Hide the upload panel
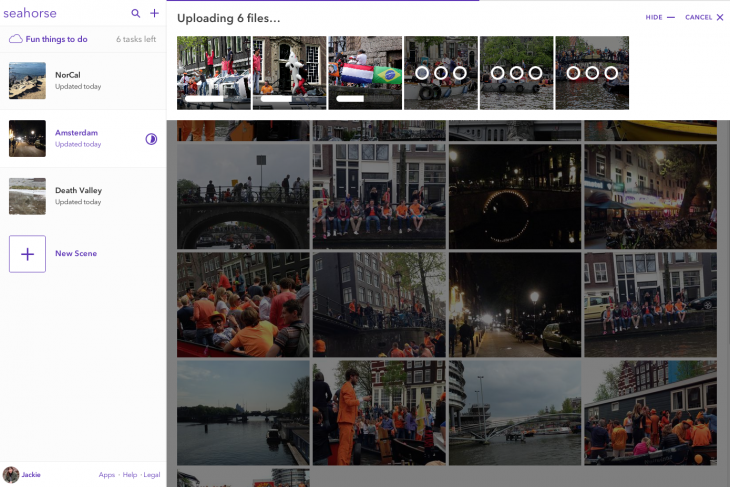The width and height of the screenshot is (730, 487). coord(660,17)
